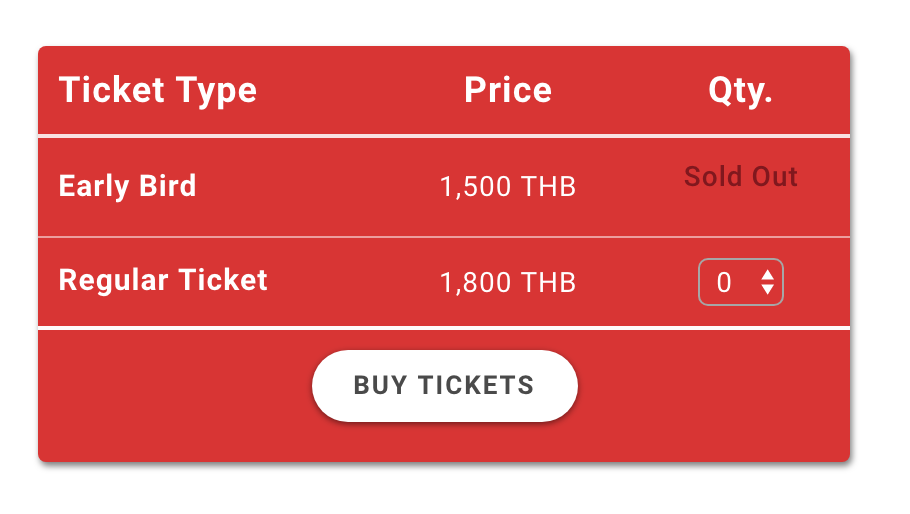
Task: Select the Price column header
Action: point(508,90)
